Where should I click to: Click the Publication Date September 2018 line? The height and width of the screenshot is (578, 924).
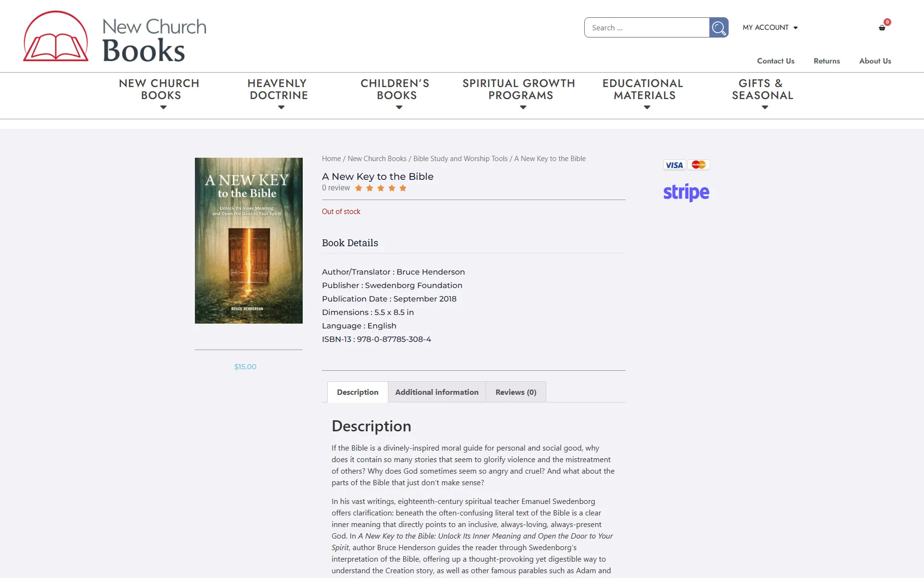coord(389,299)
